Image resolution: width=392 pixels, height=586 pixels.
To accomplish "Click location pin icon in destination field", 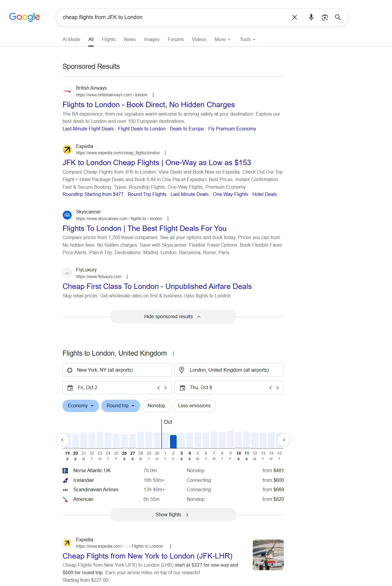I will tap(182, 370).
